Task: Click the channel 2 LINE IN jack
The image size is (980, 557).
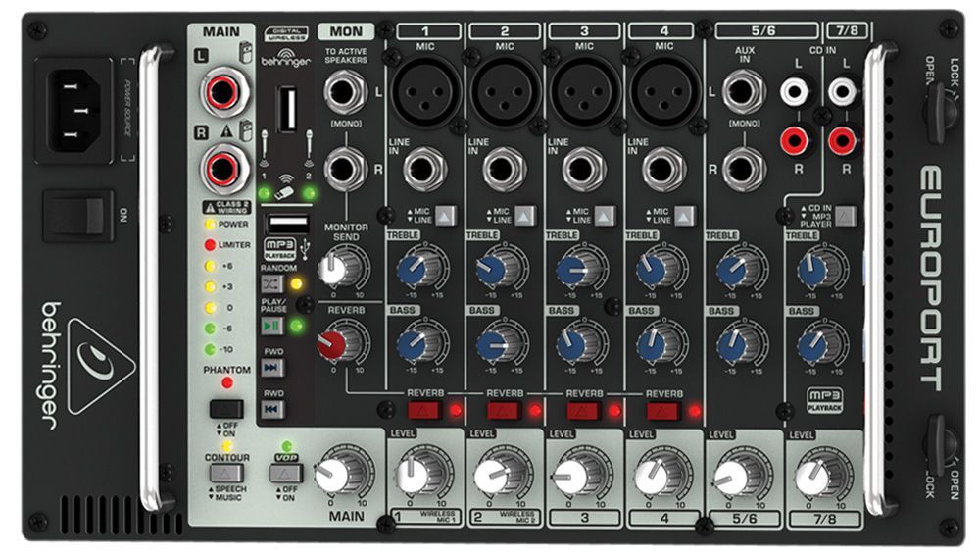Action: coord(505,169)
